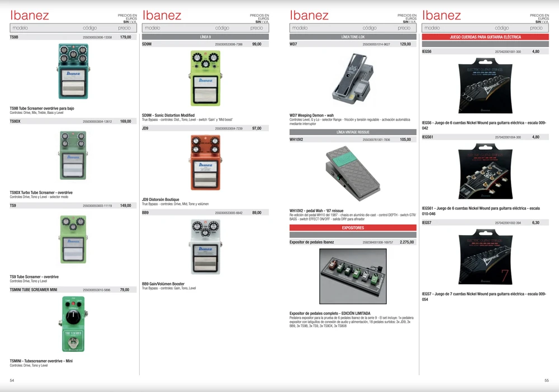Click the IEGS61 model label

click(428, 137)
